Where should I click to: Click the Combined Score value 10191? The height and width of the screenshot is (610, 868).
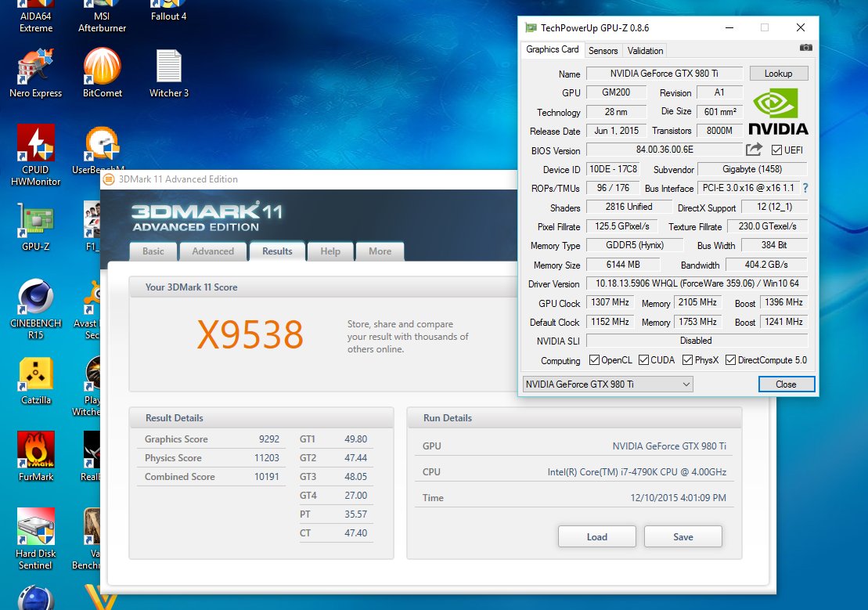click(x=267, y=477)
